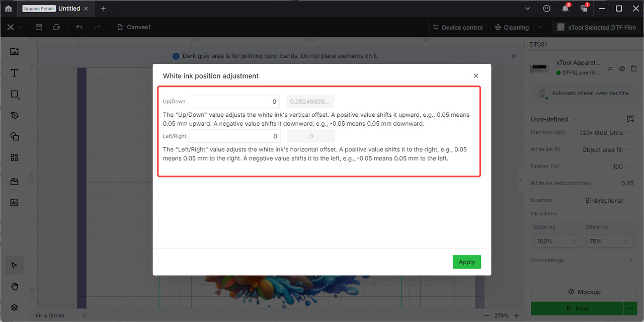Click the Up/Down offset input field
The width and height of the screenshot is (644, 322).
point(234,102)
